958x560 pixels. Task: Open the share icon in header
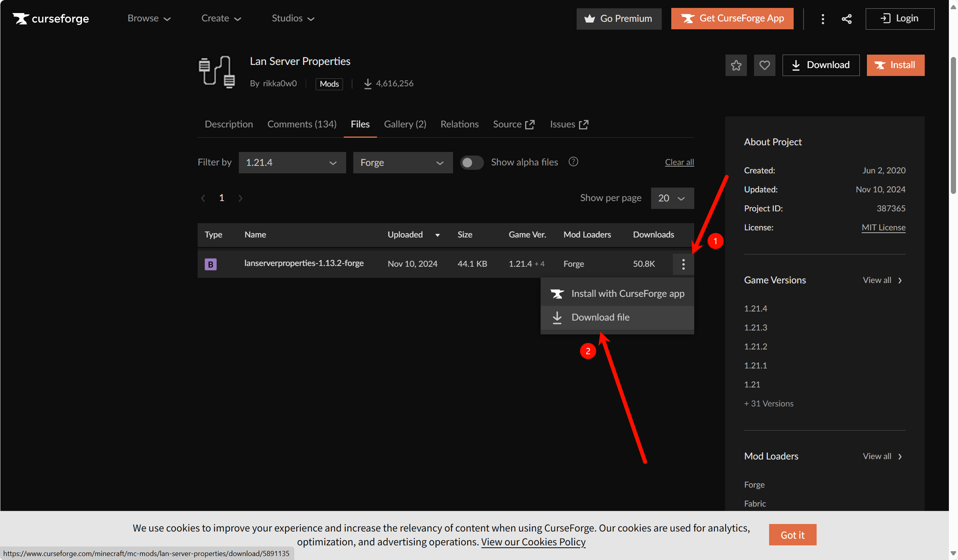[847, 19]
